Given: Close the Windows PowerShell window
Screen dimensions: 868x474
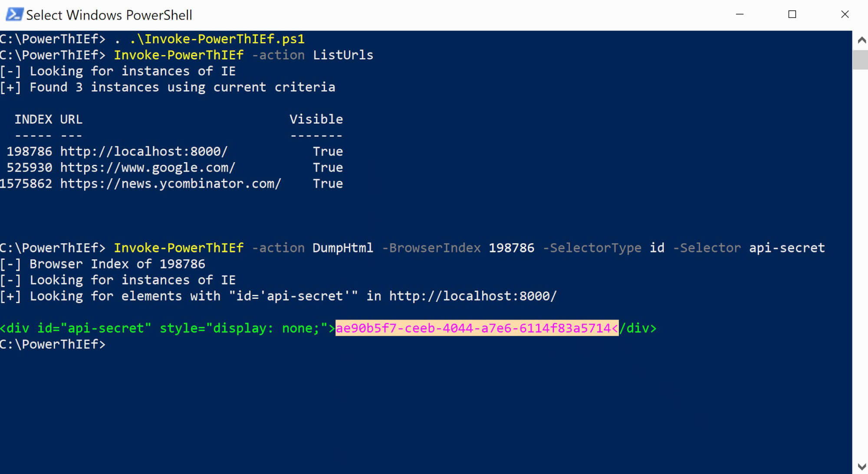Looking at the screenshot, I should (x=845, y=14).
